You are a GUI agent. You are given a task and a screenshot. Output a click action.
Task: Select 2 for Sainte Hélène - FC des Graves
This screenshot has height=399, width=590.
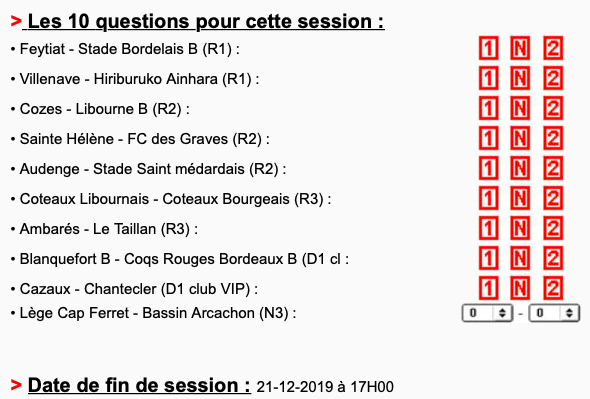[553, 138]
